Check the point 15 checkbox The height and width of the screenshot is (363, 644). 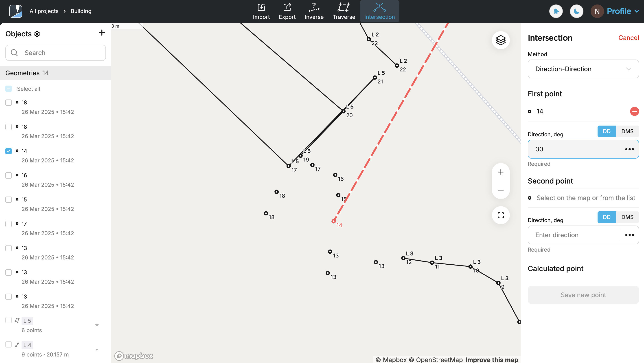[x=9, y=199]
